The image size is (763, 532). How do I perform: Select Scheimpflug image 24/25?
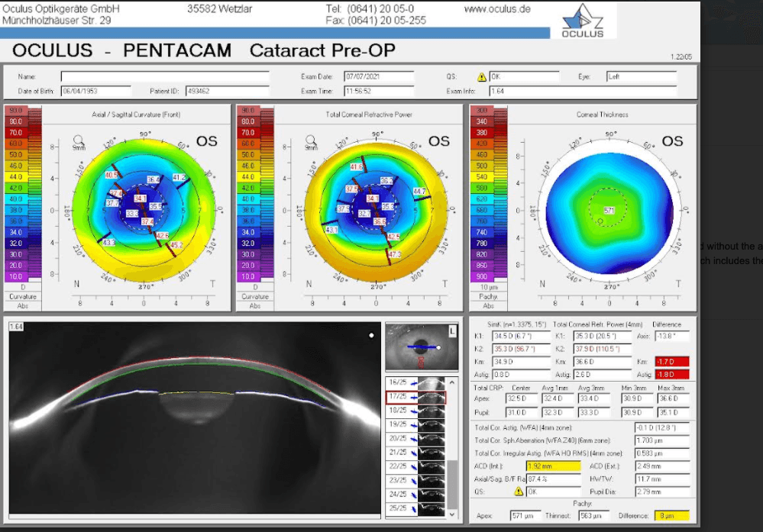point(415,495)
